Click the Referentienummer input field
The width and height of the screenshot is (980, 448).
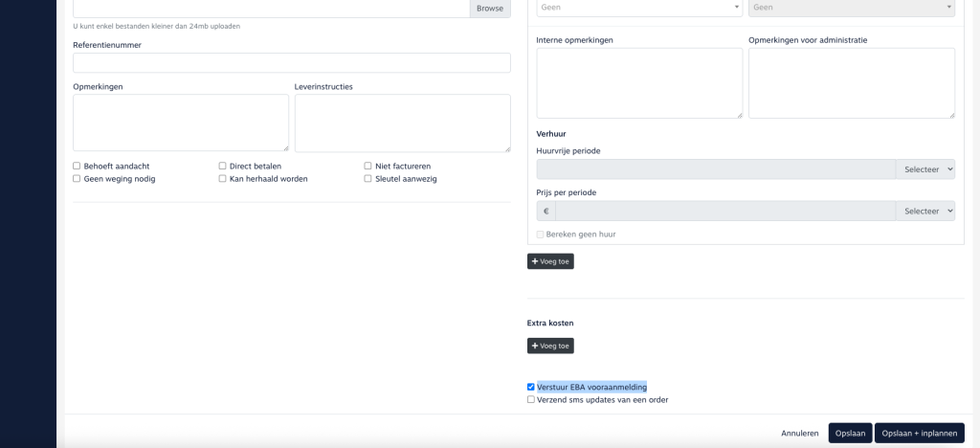291,63
